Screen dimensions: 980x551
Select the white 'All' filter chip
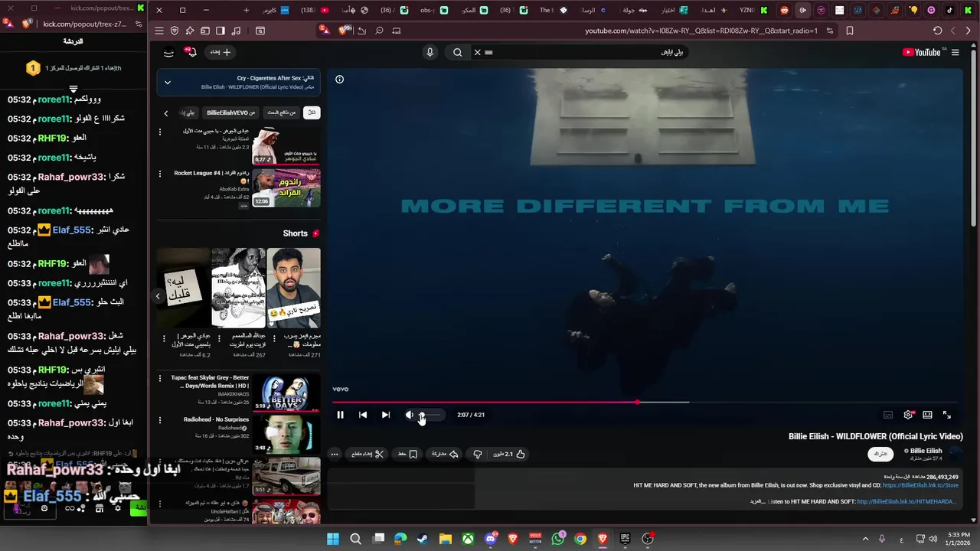click(x=312, y=112)
